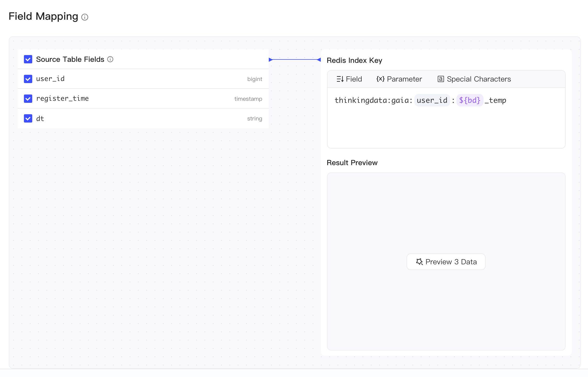
Task: Uncheck the register_time field checkbox
Action: tap(28, 99)
